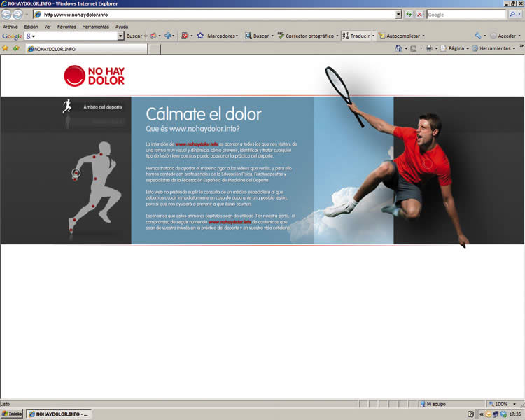Click the red share icon on Google toolbar
Image resolution: width=525 pixels, height=420 pixels.
[185, 36]
